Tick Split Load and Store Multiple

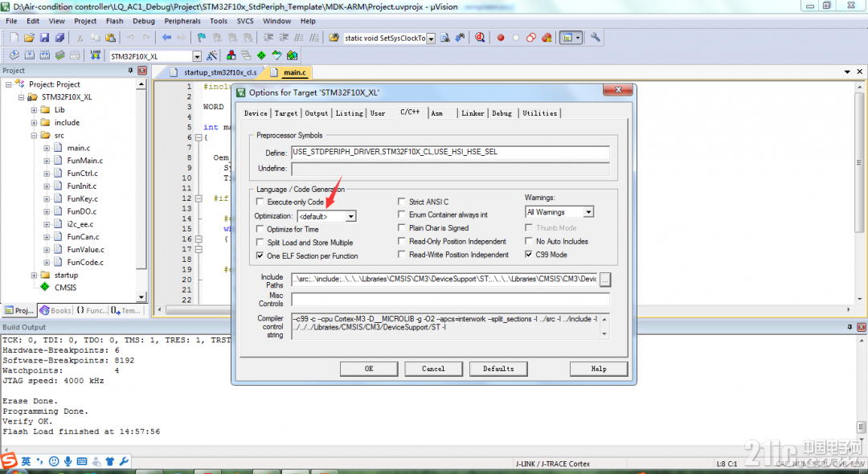[x=260, y=243]
